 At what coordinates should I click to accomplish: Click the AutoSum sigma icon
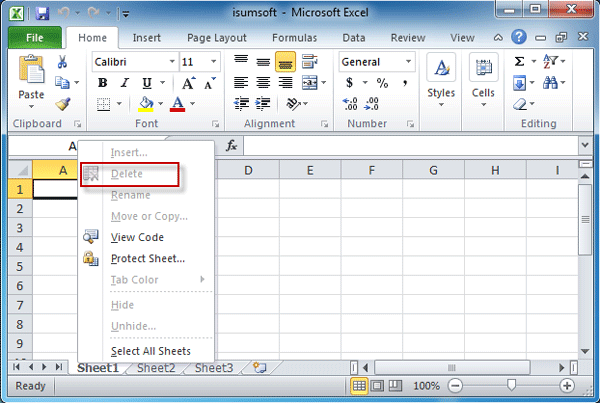519,61
